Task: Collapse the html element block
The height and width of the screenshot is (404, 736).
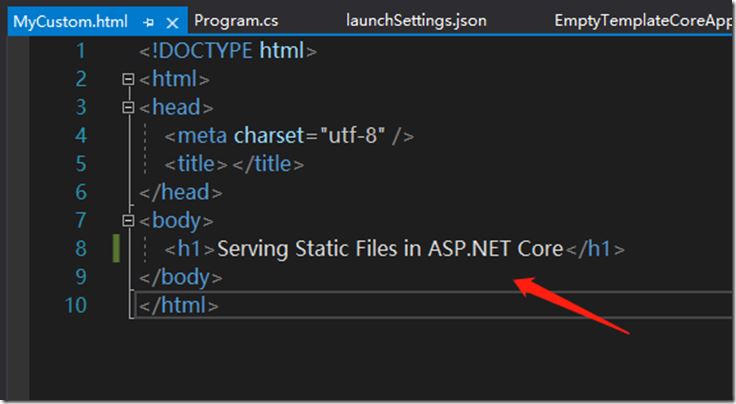Action: click(127, 79)
